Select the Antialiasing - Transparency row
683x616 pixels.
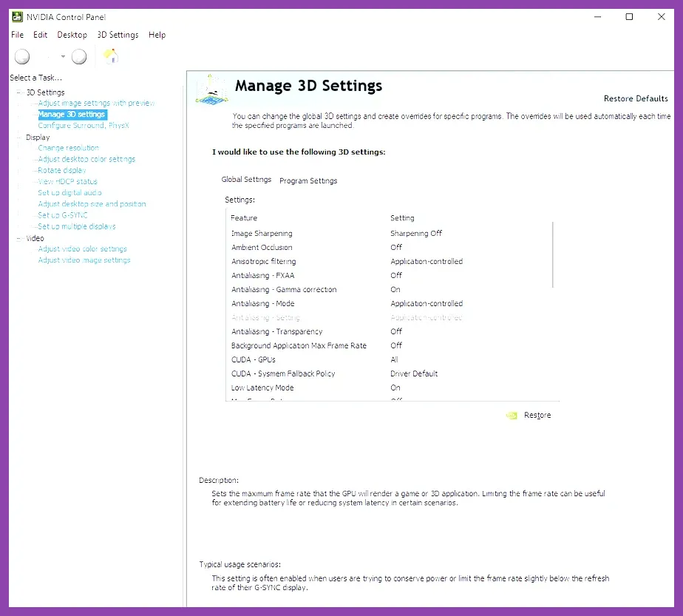coord(389,332)
